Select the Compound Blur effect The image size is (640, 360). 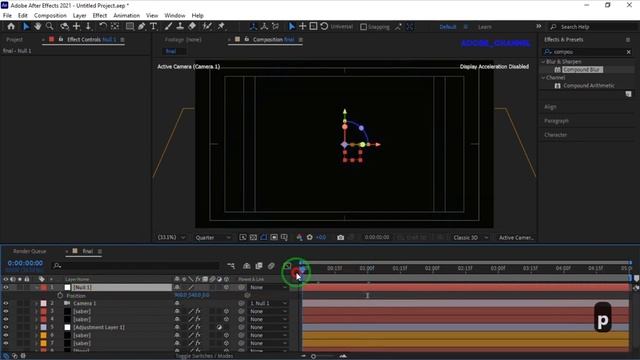[x=582, y=70]
